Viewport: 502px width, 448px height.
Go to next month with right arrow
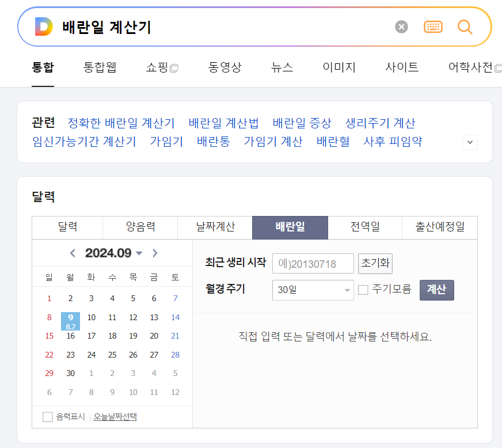click(x=154, y=253)
